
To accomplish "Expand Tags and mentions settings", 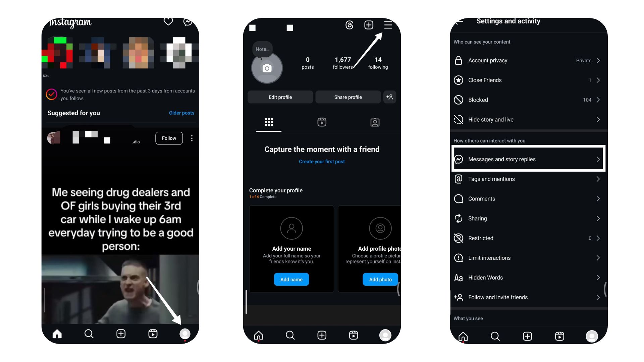I will [x=527, y=179].
